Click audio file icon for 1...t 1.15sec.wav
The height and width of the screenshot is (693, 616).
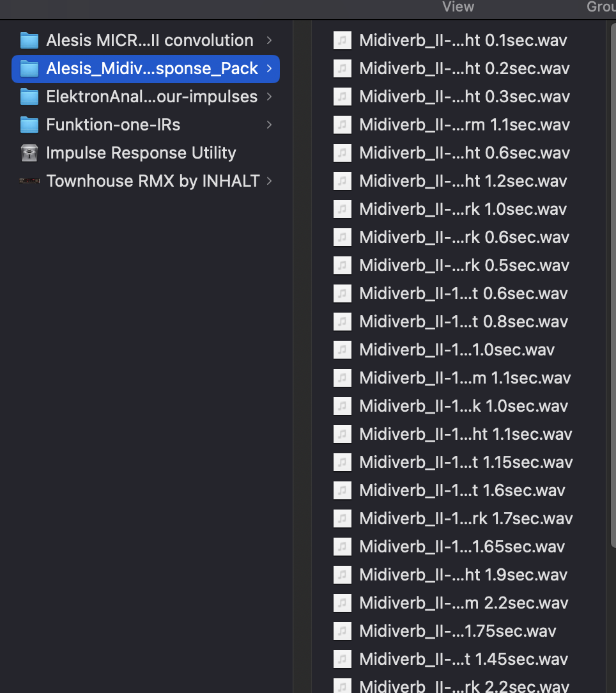click(x=342, y=462)
